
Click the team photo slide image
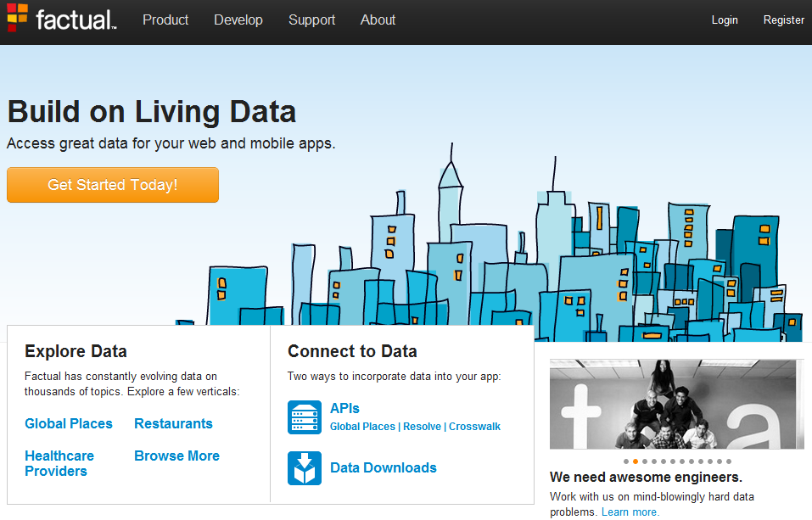click(677, 404)
